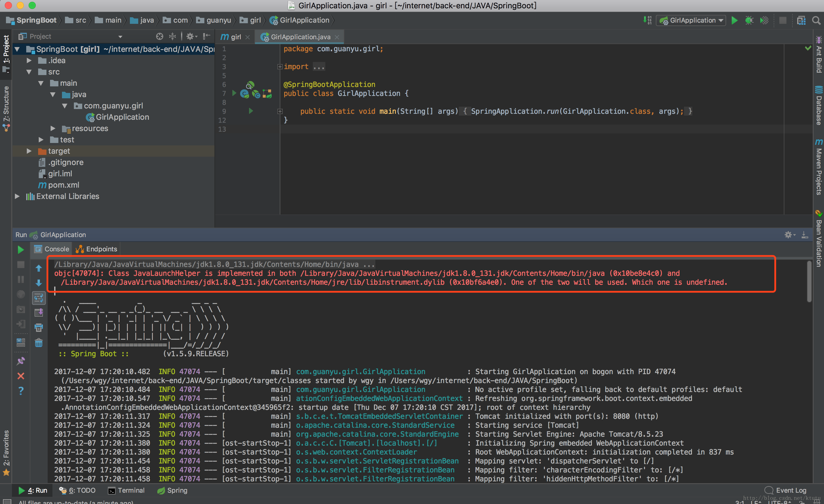The height and width of the screenshot is (504, 824).
Task: Go to next console output (down arrow)
Action: 39,283
